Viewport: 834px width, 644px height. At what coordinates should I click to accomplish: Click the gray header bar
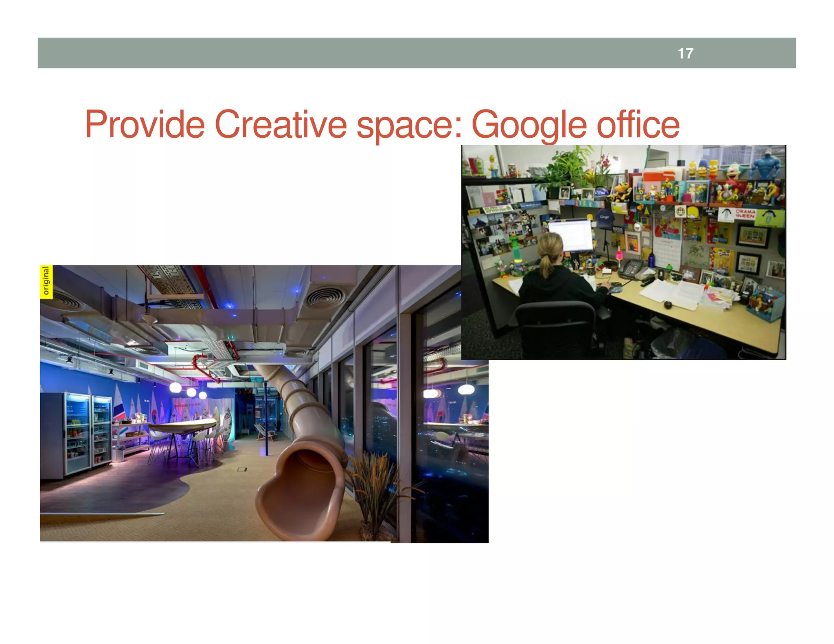tap(417, 53)
